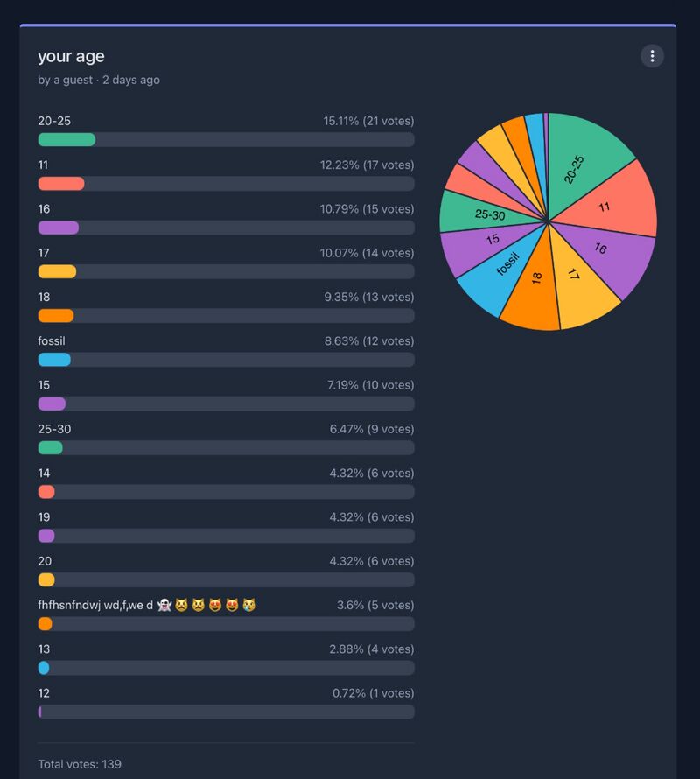Select the orange 18 pie slice
The width and height of the screenshot is (700, 779).
pyautogui.click(x=535, y=289)
